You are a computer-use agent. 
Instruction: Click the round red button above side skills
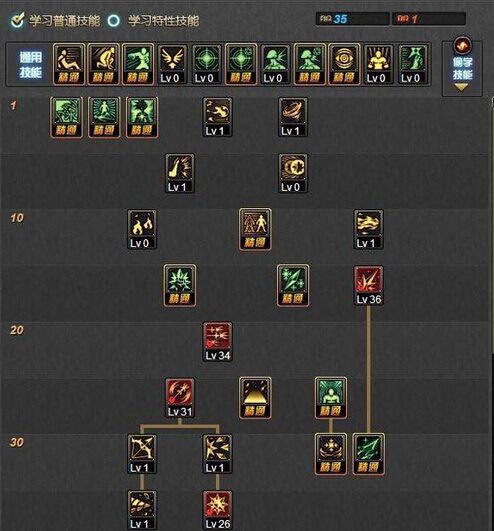(462, 45)
